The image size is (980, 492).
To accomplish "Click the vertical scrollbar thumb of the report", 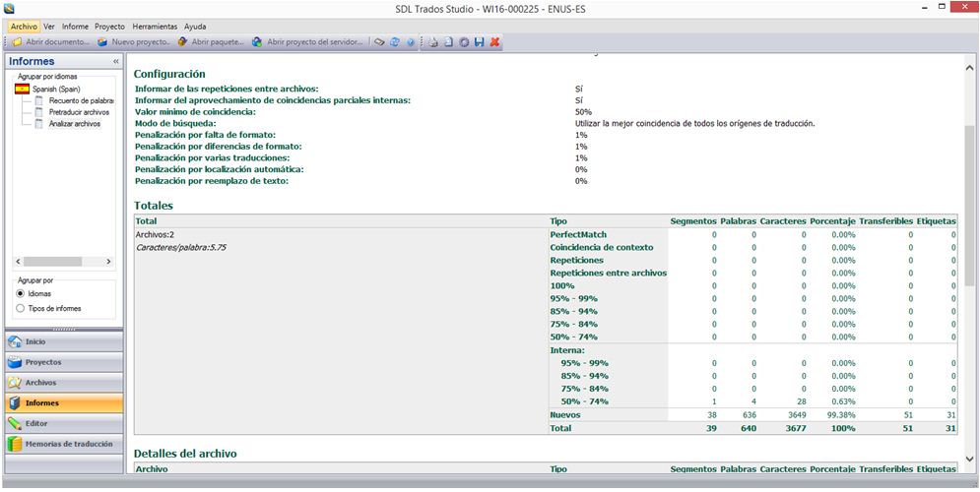I will click(969, 206).
